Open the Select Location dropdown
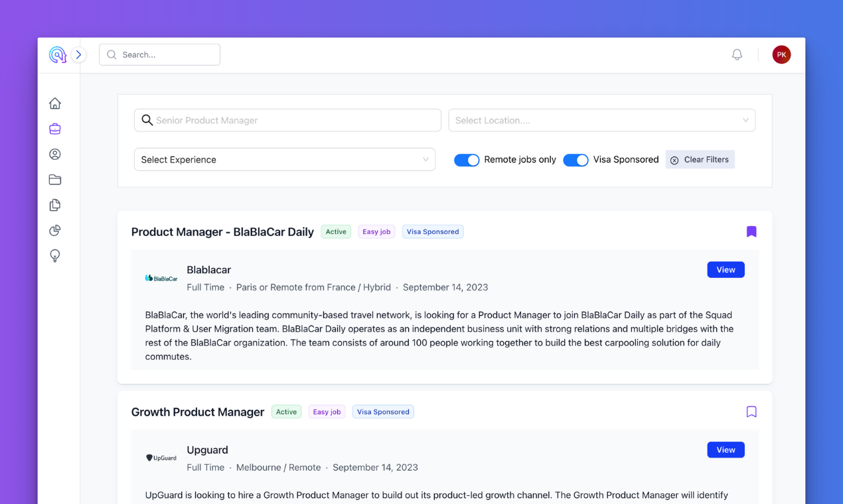 coord(602,120)
